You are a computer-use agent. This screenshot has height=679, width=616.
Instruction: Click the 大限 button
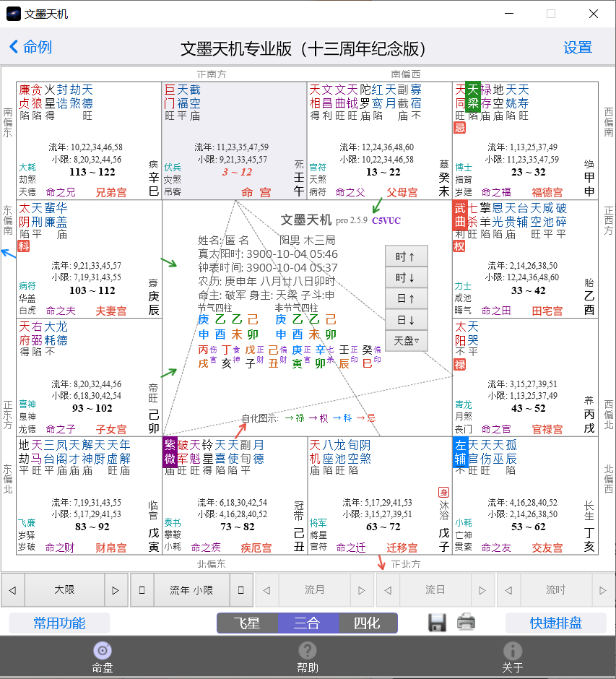(x=64, y=590)
